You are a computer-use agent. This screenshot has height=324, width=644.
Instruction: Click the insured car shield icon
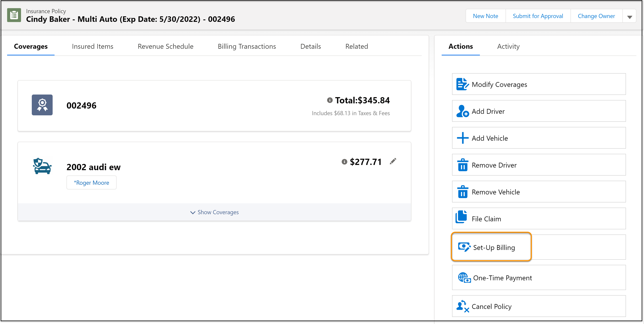click(42, 166)
